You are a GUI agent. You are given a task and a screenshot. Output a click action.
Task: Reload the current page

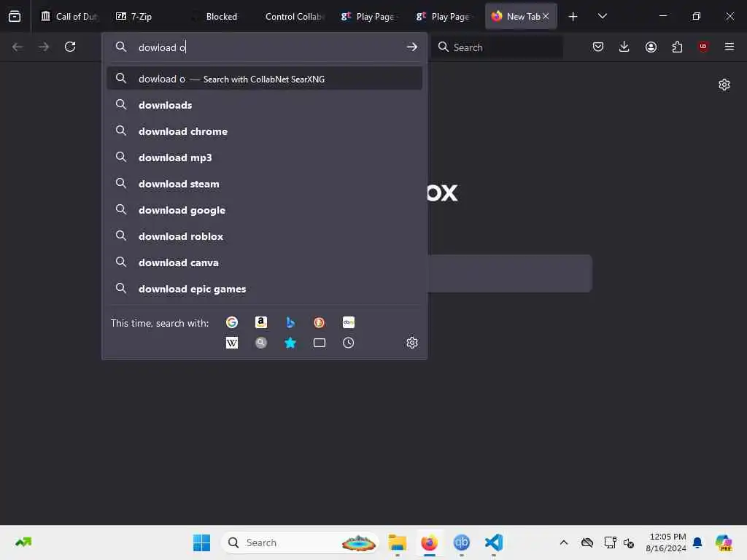coord(70,47)
